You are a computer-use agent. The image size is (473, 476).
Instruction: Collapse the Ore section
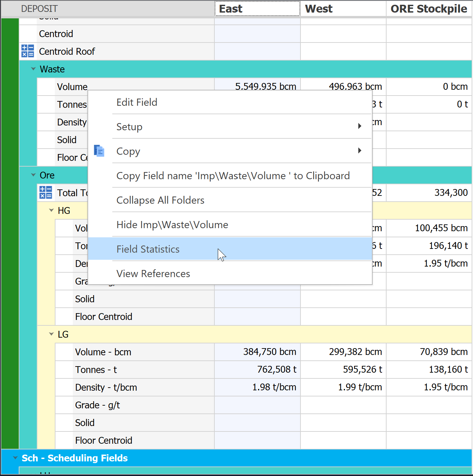pos(33,175)
